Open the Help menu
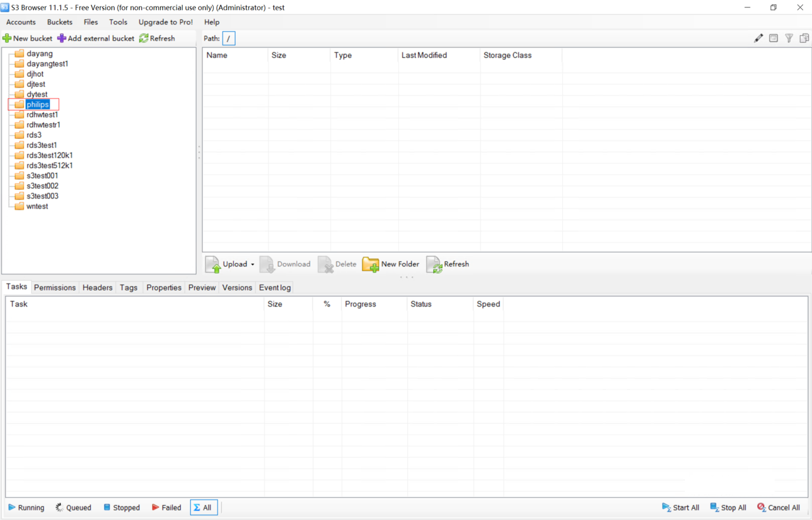This screenshot has height=520, width=812. [x=212, y=22]
